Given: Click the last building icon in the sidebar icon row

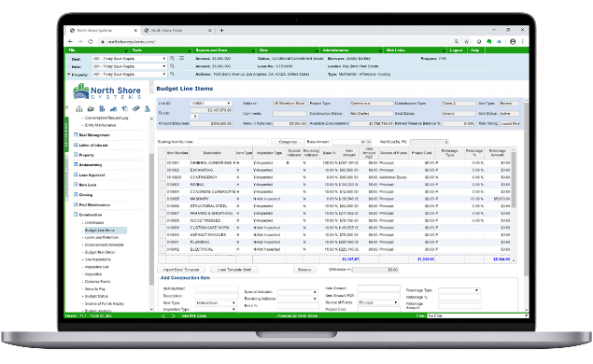Looking at the screenshot, I should pos(148,109).
